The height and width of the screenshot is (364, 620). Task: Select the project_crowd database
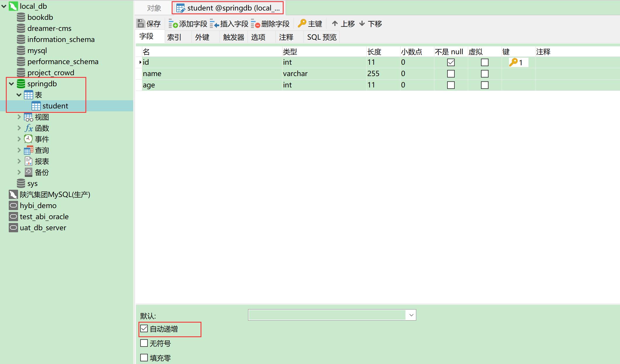(x=51, y=73)
